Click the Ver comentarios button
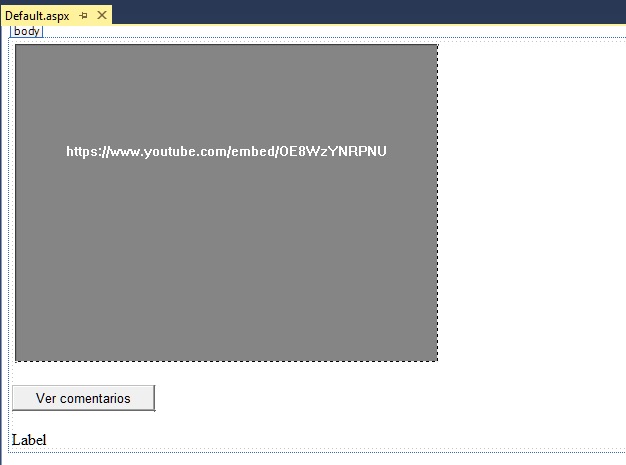The width and height of the screenshot is (626, 465). click(x=83, y=398)
